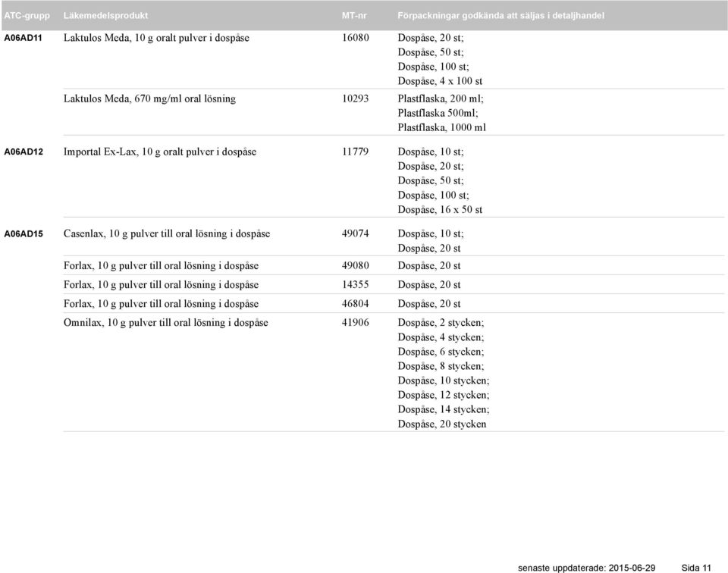Click the Läkemedelsprodukt column header
The width and height of the screenshot is (728, 573).
[105, 16]
